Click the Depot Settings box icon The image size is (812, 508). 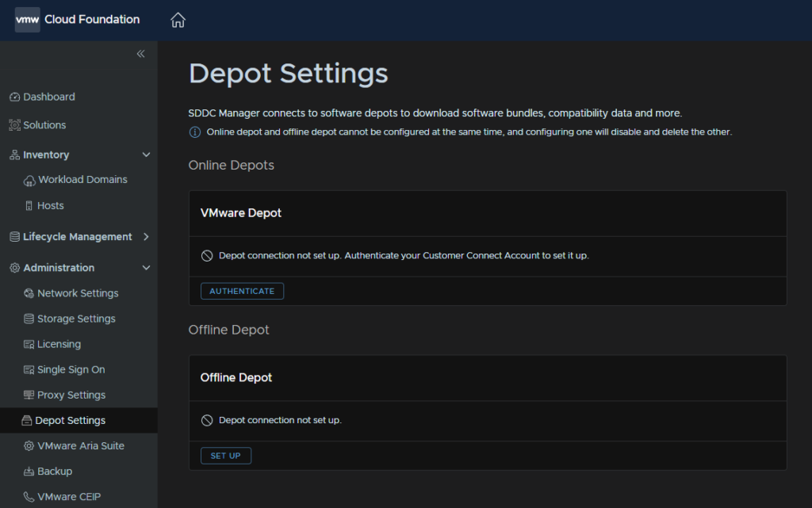[26, 421]
